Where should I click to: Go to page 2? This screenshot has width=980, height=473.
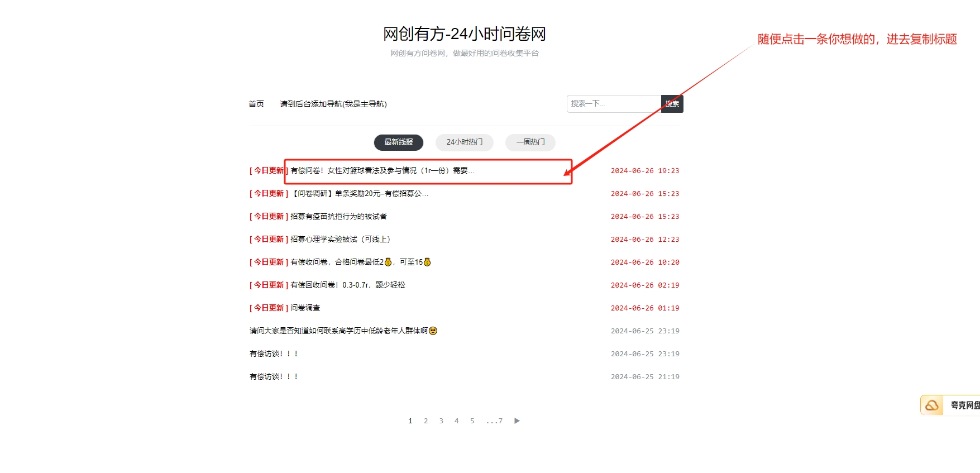(x=426, y=421)
